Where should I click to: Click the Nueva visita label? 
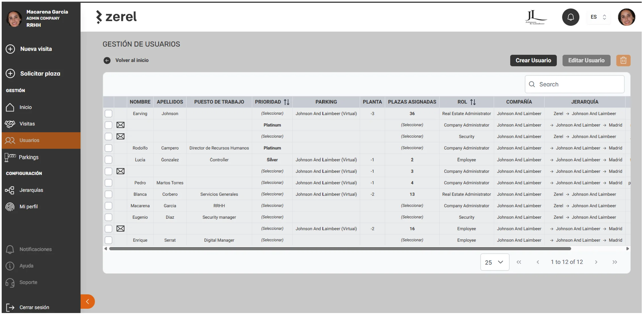click(36, 49)
